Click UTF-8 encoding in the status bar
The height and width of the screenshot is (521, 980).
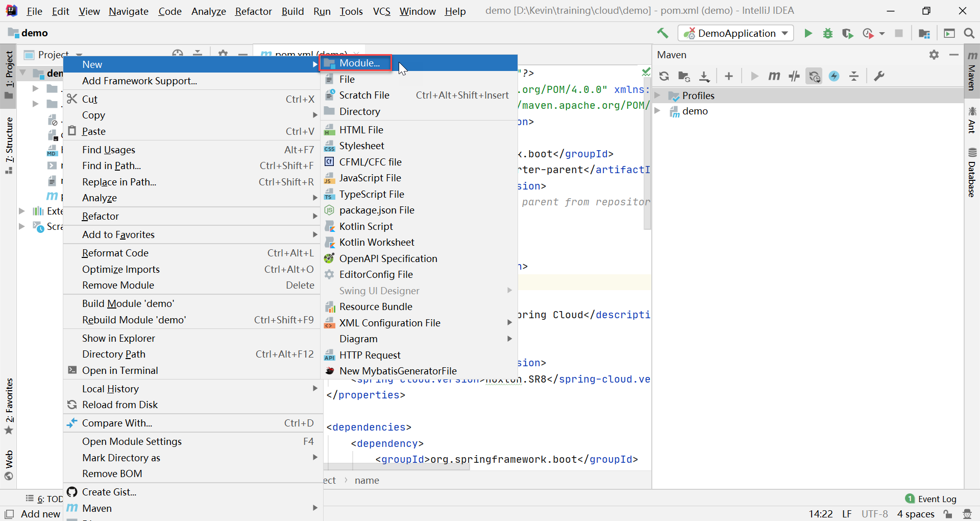[875, 514]
